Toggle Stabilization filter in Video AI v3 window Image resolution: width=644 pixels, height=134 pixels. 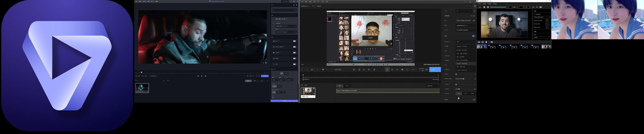tap(295, 41)
